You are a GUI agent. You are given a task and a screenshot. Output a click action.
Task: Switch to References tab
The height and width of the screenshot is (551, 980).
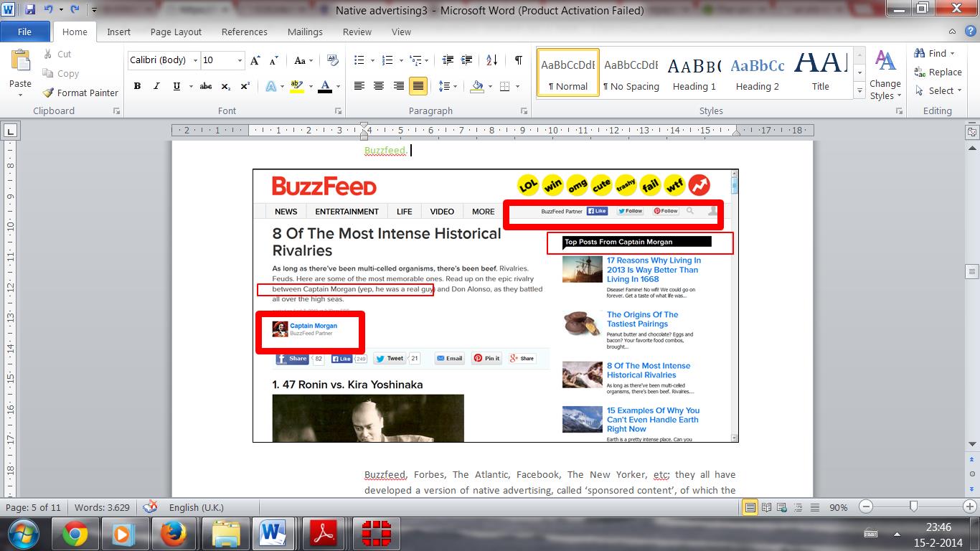(x=245, y=32)
